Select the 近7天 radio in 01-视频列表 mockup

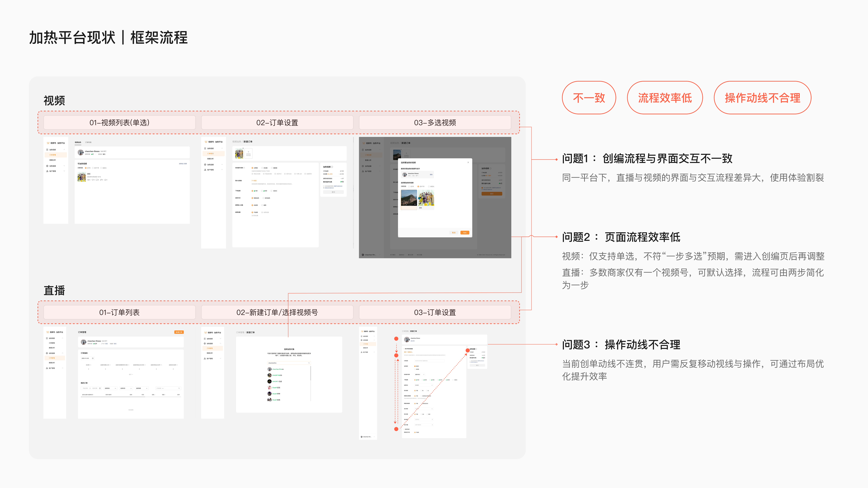[86, 168]
